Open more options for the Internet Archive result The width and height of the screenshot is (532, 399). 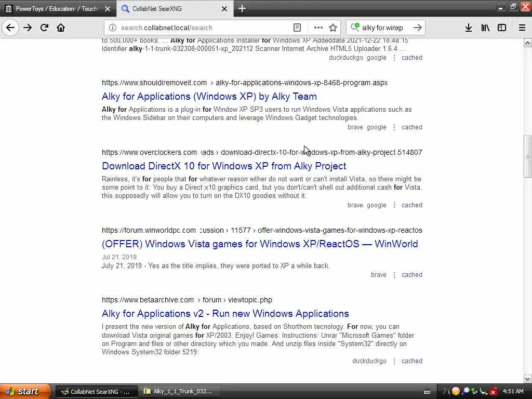tap(394, 58)
